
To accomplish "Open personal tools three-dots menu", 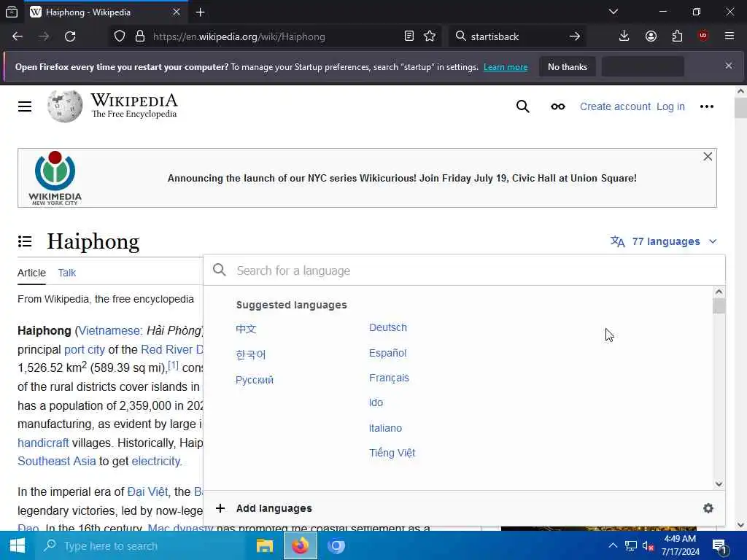I will coord(706,106).
